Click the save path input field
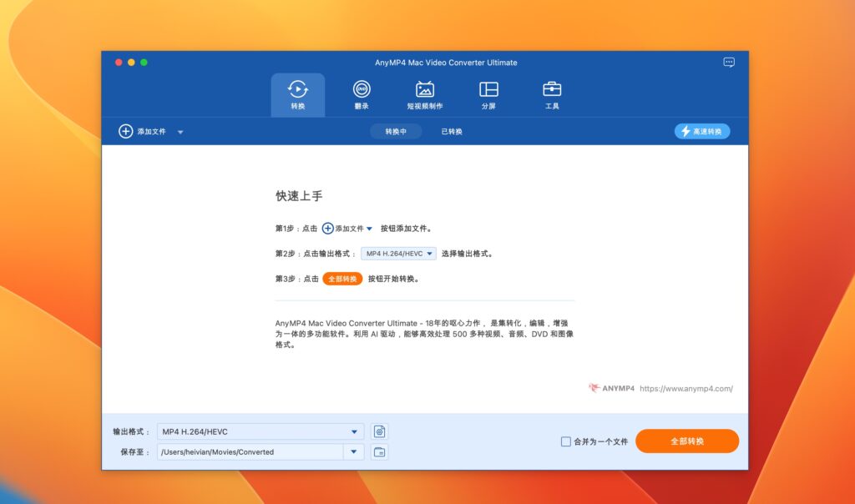 pyautogui.click(x=250, y=451)
